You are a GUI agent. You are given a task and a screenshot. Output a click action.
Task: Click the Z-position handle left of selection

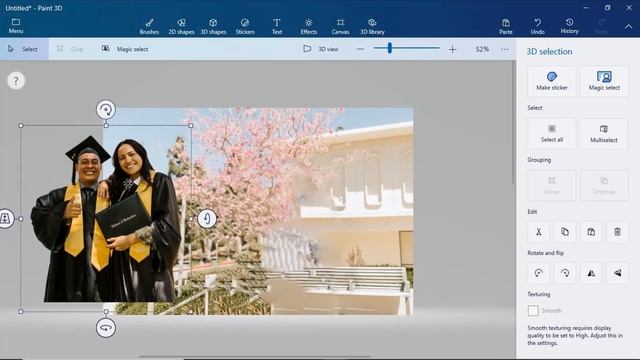(6, 218)
